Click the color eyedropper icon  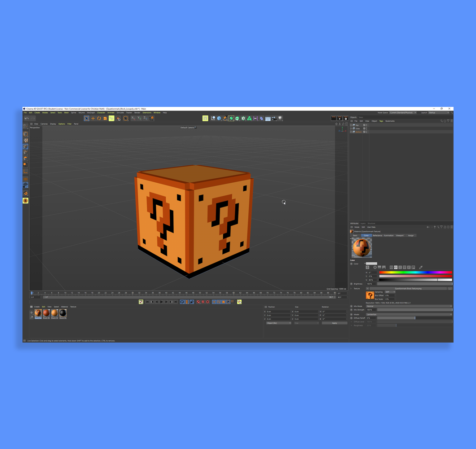point(421,268)
